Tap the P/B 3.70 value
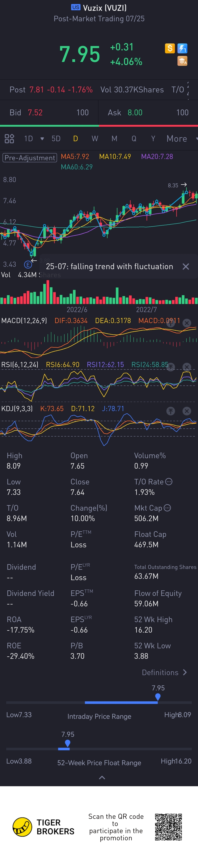Image resolution: width=198 pixels, height=868 pixels. 77,656
